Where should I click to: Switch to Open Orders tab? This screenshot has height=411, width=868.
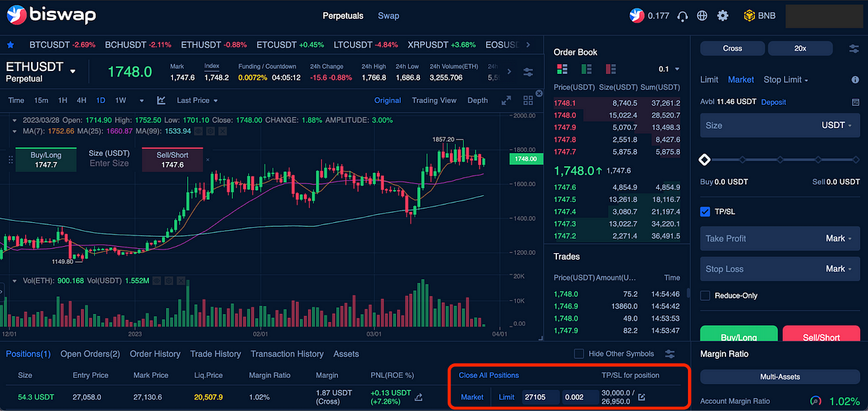(x=90, y=354)
